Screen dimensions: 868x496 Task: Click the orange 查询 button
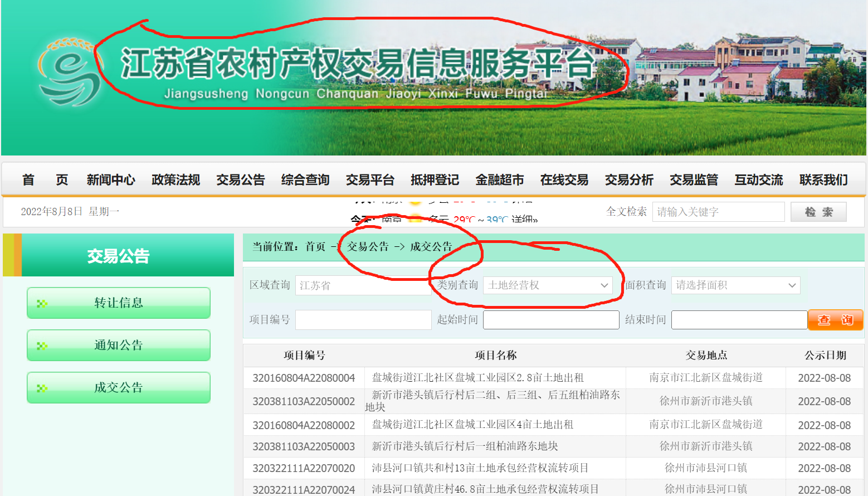click(835, 320)
